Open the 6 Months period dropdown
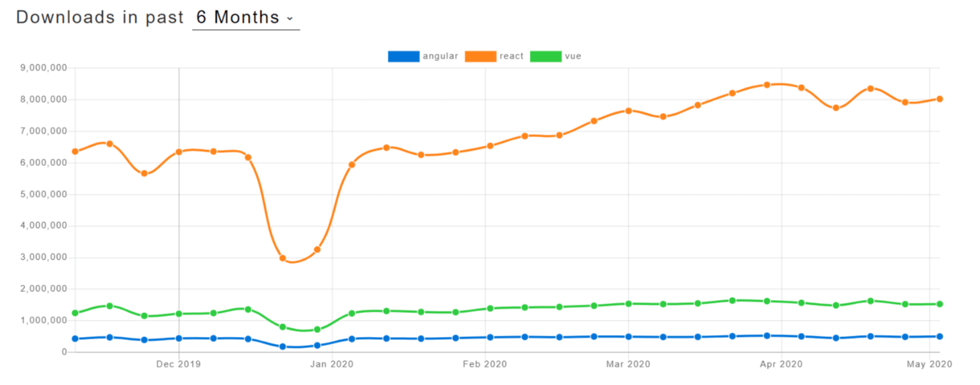The height and width of the screenshot is (385, 980). tap(245, 18)
